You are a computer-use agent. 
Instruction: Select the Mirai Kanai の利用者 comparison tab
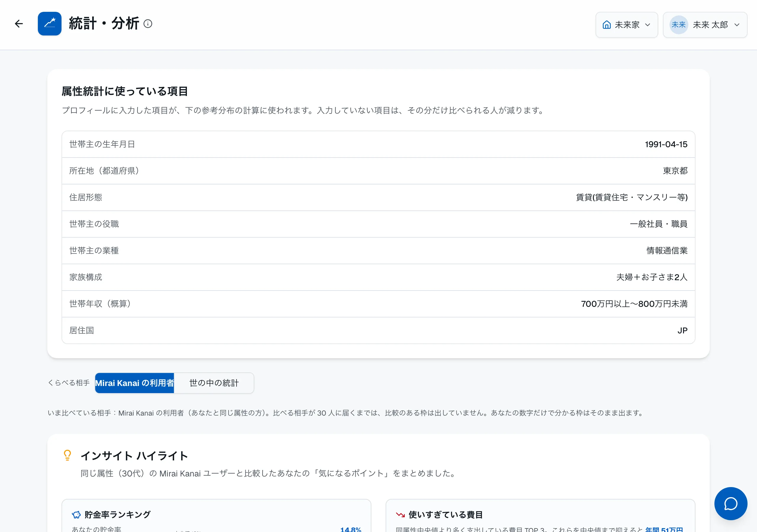135,383
